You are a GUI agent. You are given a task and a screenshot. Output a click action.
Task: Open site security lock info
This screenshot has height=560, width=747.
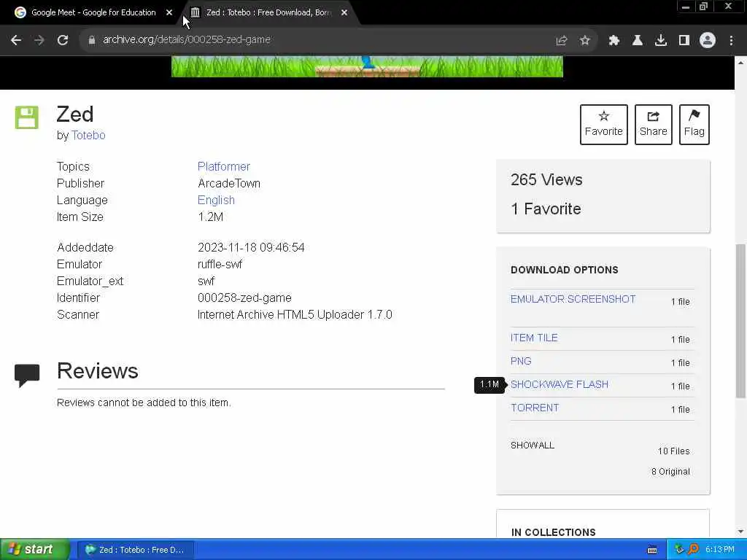pyautogui.click(x=92, y=40)
